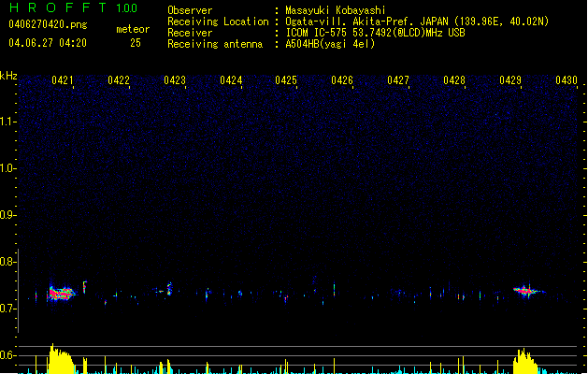Screen dimensions: 588x374
Task: Click the 'Observer' label
Action: click(x=190, y=10)
